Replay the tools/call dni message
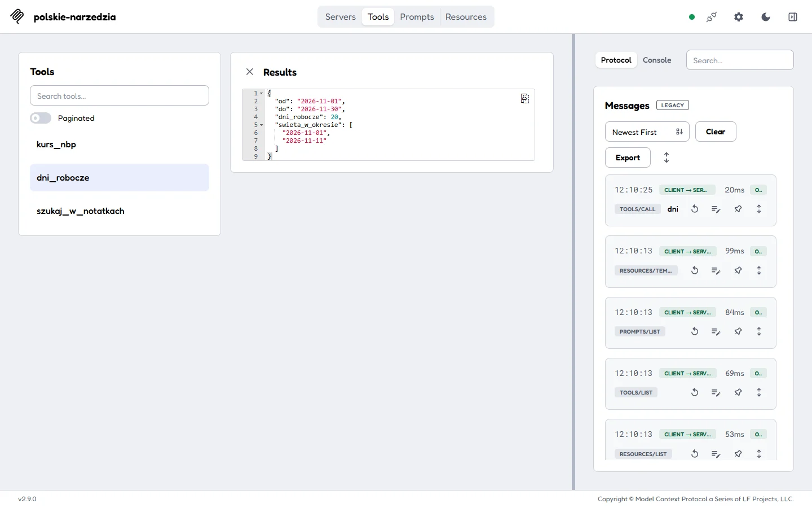Screen dimensions: 812x508 [x=695, y=209]
